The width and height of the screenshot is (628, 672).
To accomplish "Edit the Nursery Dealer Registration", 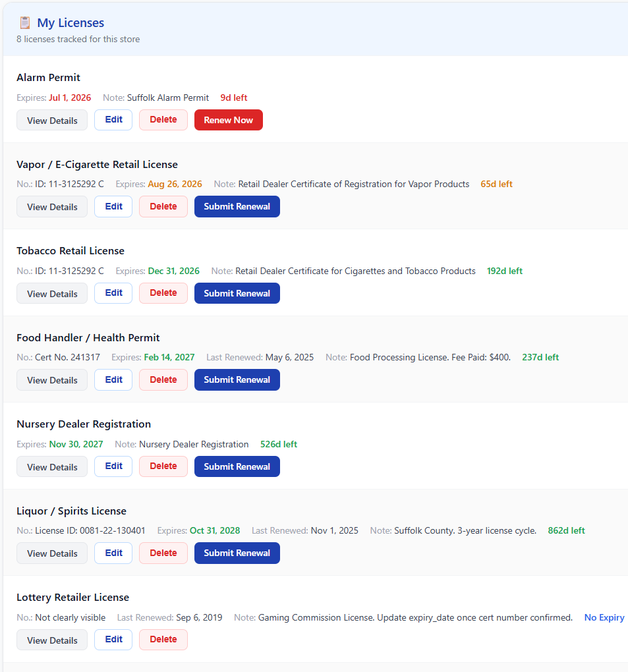I will tap(113, 466).
